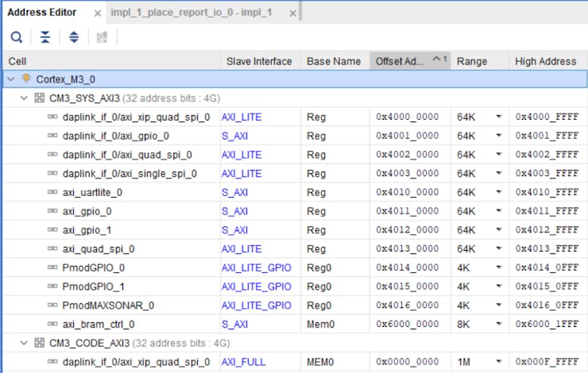Switch to impl_1_place_report_io_0 - impl_1 tab

(x=191, y=13)
